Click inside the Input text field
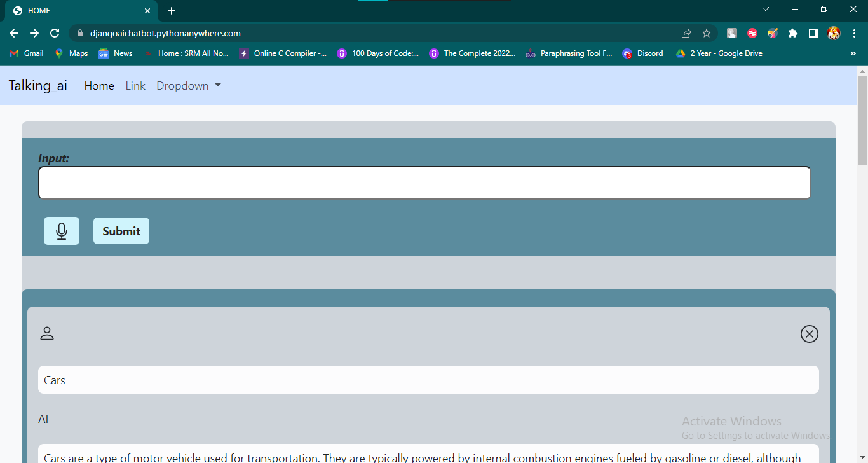Viewport: 868px width, 463px height. point(424,183)
